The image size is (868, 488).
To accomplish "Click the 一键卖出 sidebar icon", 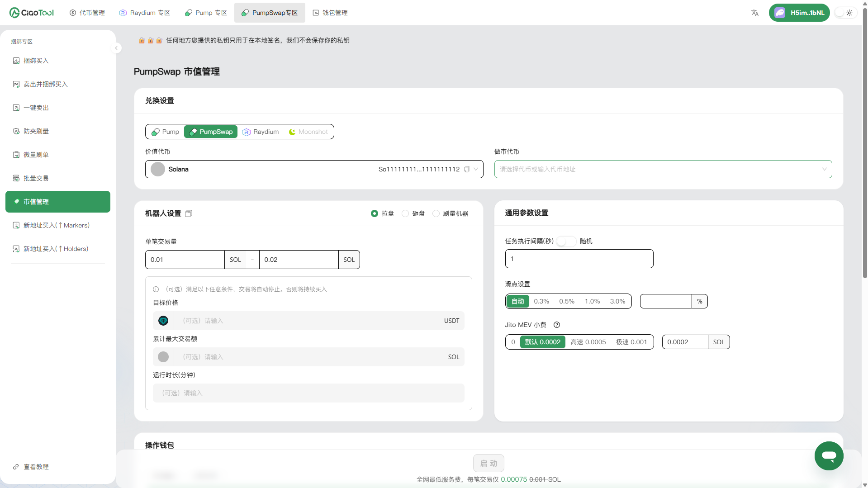I will (16, 108).
